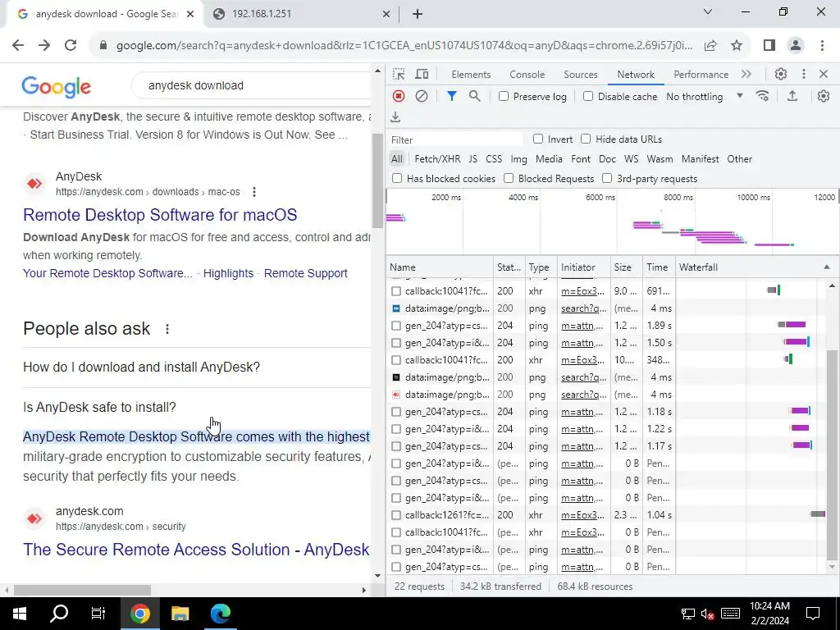Check Blocked Requests checkbox
Image resolution: width=840 pixels, height=630 pixels.
point(509,178)
